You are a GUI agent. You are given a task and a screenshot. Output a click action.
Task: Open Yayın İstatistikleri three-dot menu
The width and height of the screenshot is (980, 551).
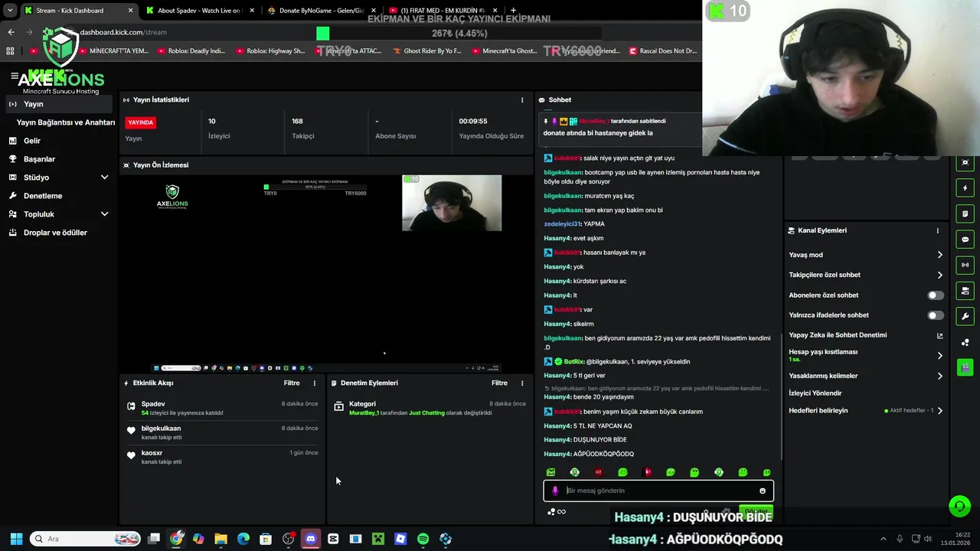[x=522, y=100]
